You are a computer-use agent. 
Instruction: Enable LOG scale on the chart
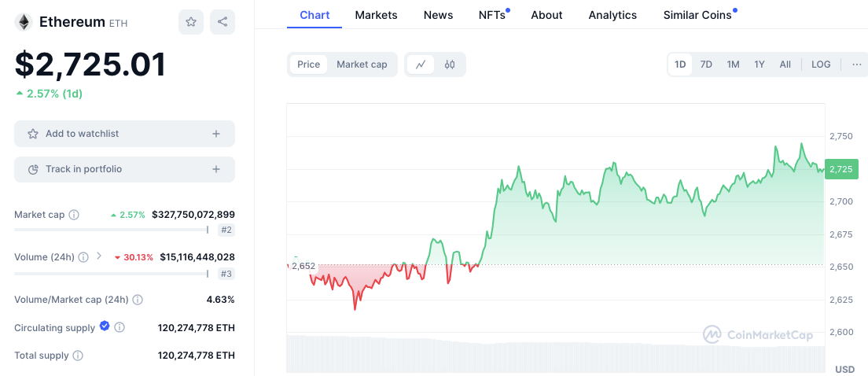pyautogui.click(x=821, y=65)
